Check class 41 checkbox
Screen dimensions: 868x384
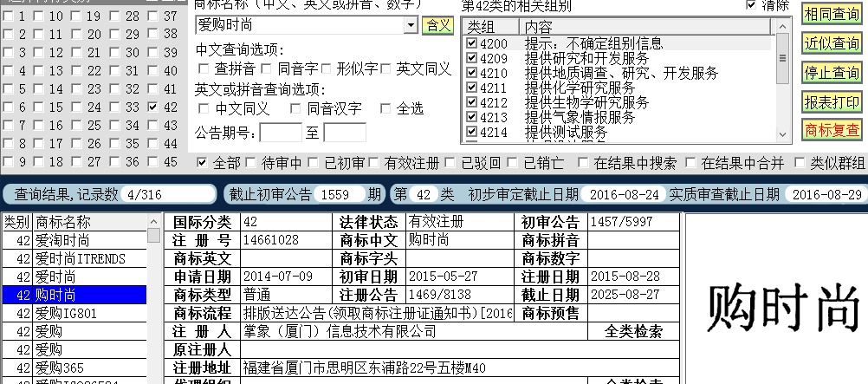pos(153,88)
